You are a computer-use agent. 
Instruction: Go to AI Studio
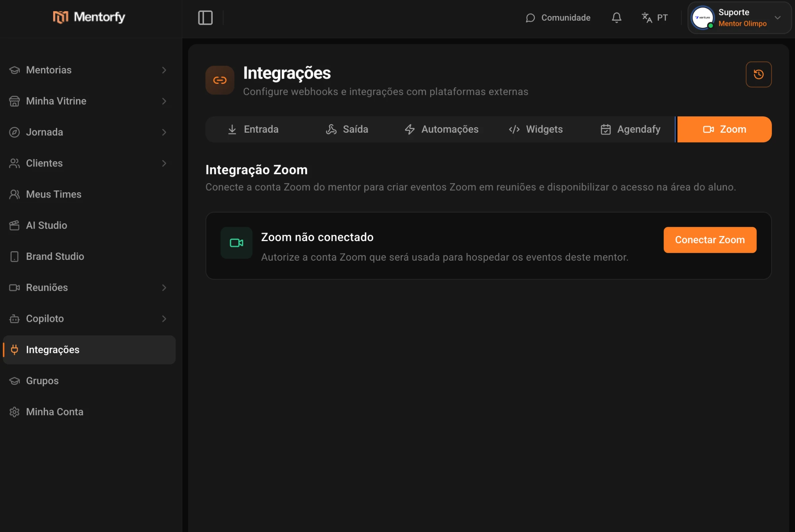click(89, 225)
